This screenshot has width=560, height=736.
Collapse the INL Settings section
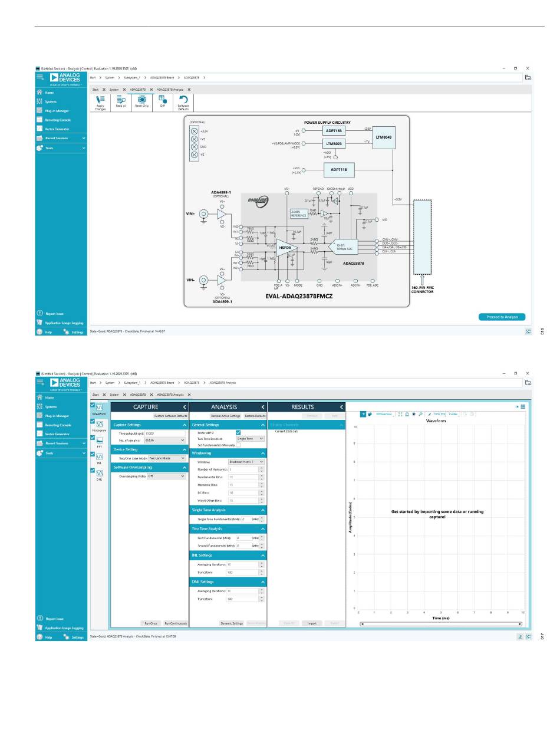click(x=262, y=555)
